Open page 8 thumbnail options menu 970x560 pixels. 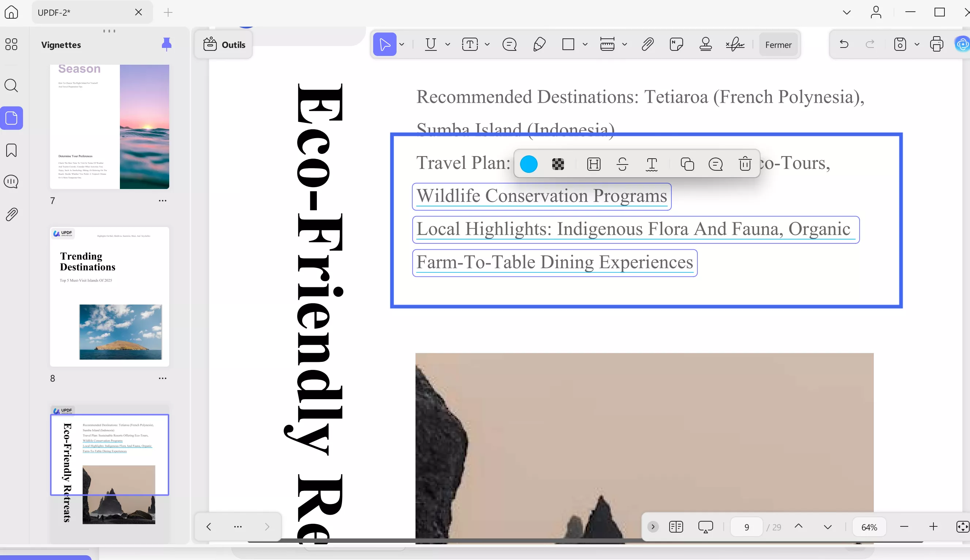163,378
